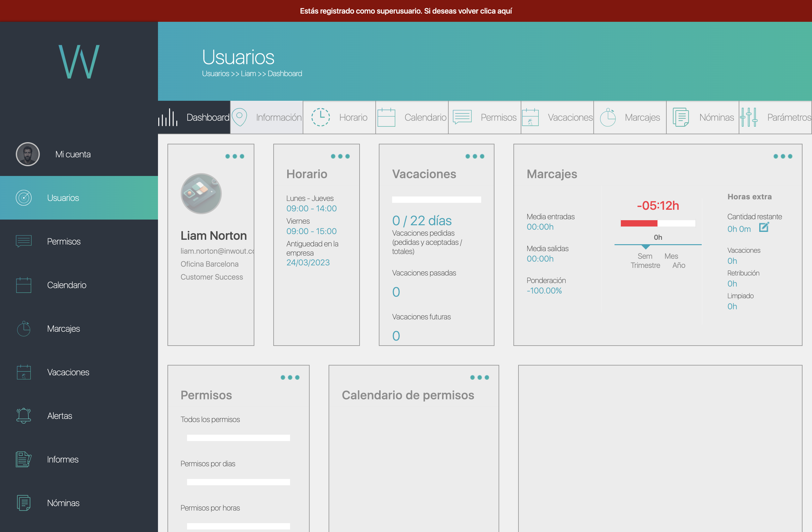This screenshot has height=532, width=812.
Task: Click the red Marcajes hours progress bar
Action: point(658,223)
